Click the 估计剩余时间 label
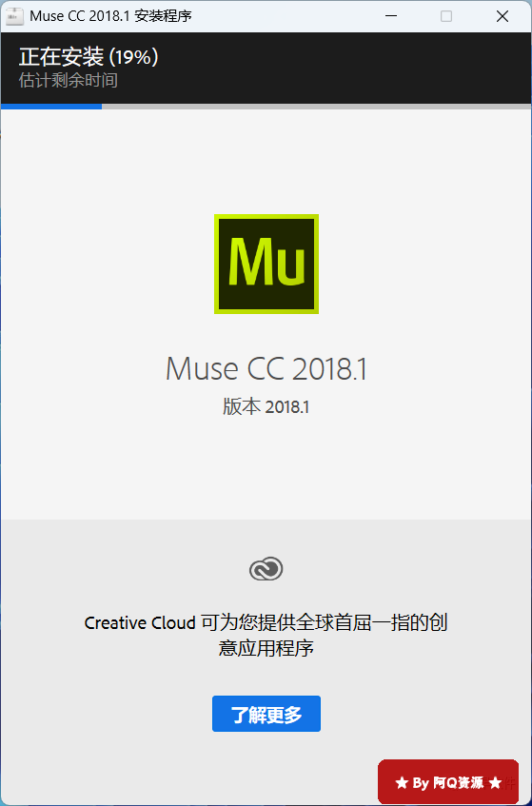 coord(69,80)
